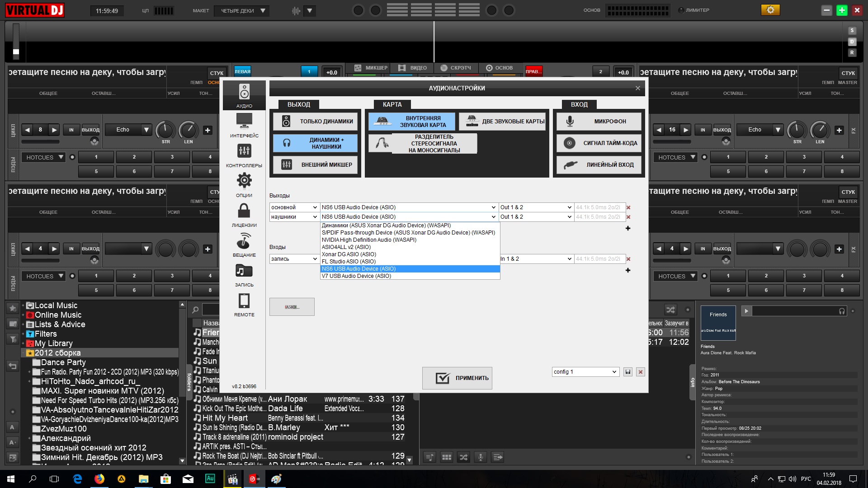Screen dimensions: 868x488
Task: Play the preview in info panel
Action: (x=746, y=311)
